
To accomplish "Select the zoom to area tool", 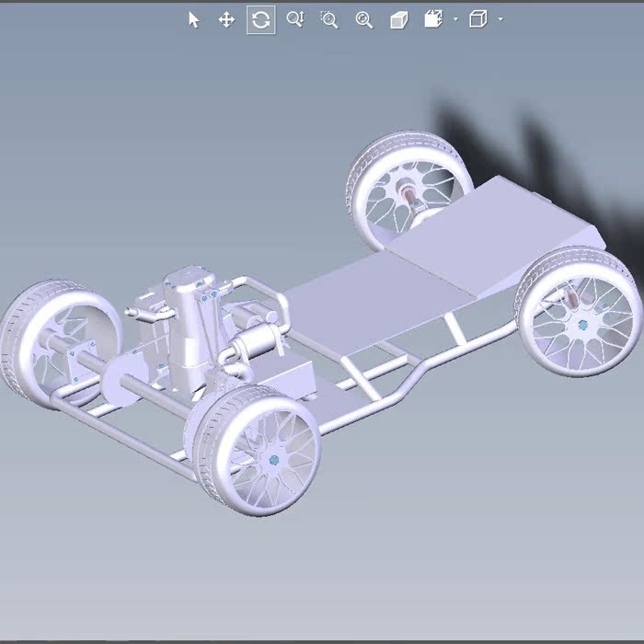I will tap(329, 19).
